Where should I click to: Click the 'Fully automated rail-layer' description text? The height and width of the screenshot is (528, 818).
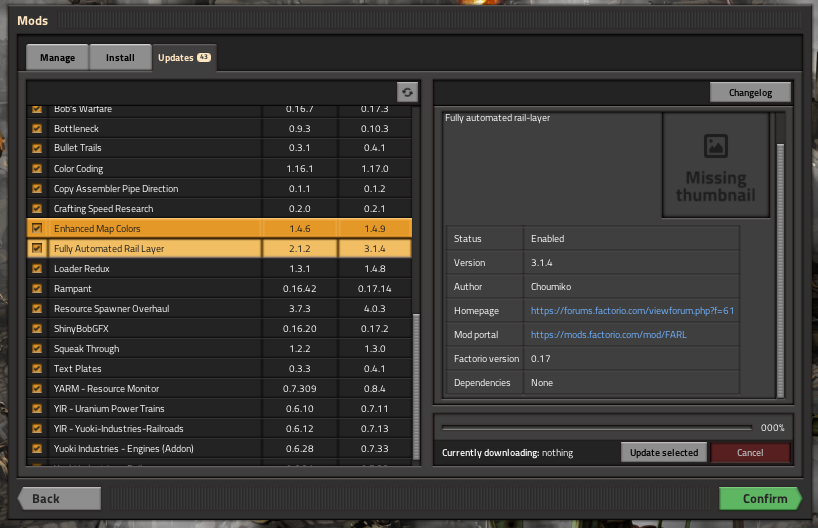(497, 118)
